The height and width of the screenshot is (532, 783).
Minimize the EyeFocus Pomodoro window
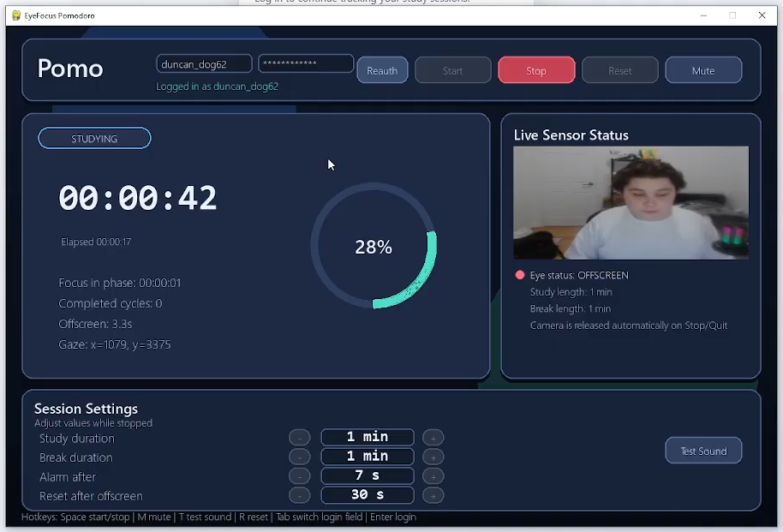(703, 15)
